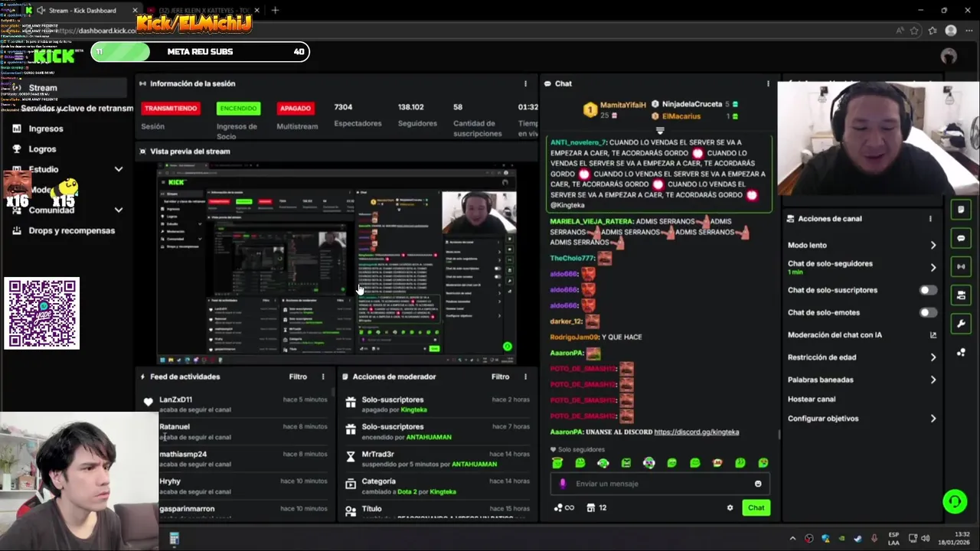
Task: Insert the last green emote in row
Action: point(763,463)
